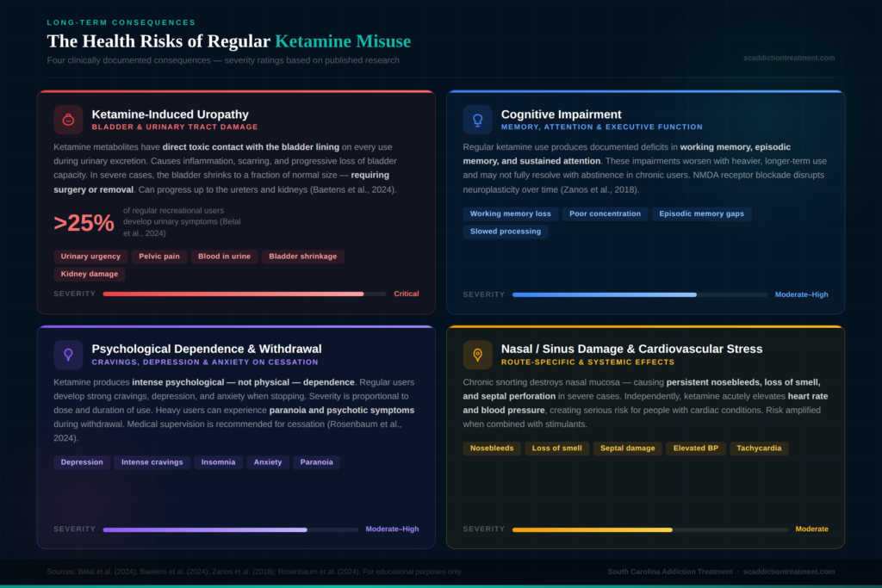Click 'South Carolina Addiction Treatment' footer text

click(x=670, y=572)
